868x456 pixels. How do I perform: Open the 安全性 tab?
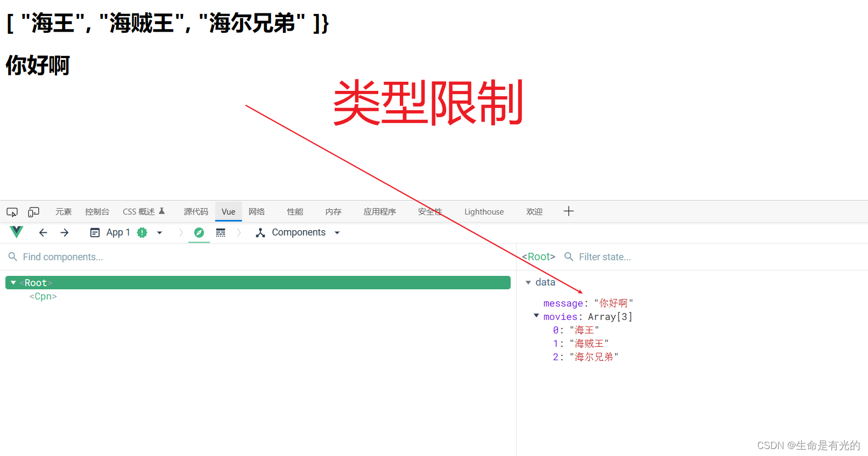(430, 212)
